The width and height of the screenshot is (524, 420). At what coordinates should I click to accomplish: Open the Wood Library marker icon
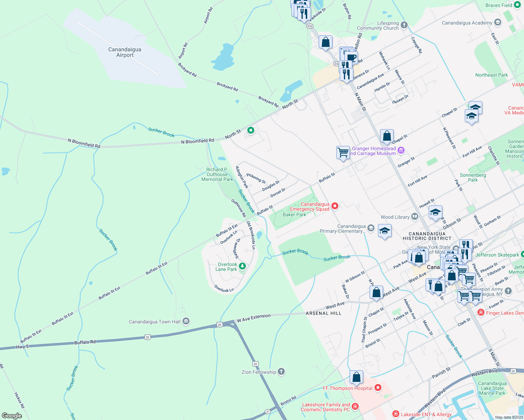coord(415,217)
